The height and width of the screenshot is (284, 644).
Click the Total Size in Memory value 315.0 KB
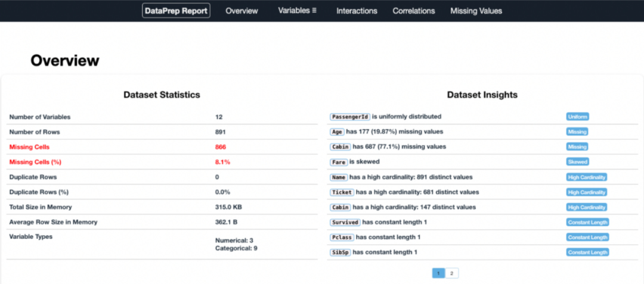tap(228, 207)
